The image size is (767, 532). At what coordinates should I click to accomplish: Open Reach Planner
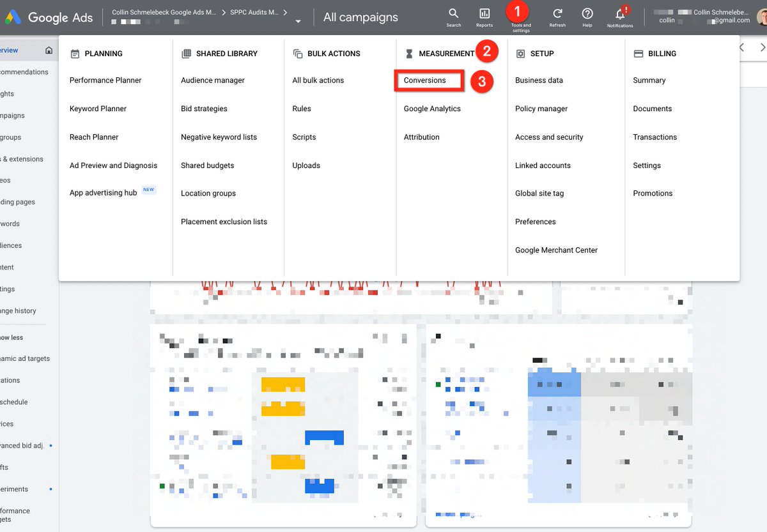[94, 137]
